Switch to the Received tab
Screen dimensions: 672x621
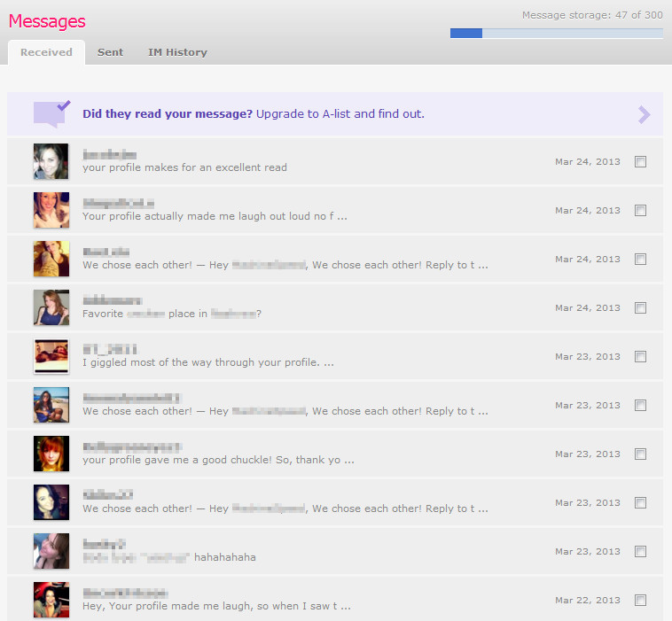click(46, 52)
